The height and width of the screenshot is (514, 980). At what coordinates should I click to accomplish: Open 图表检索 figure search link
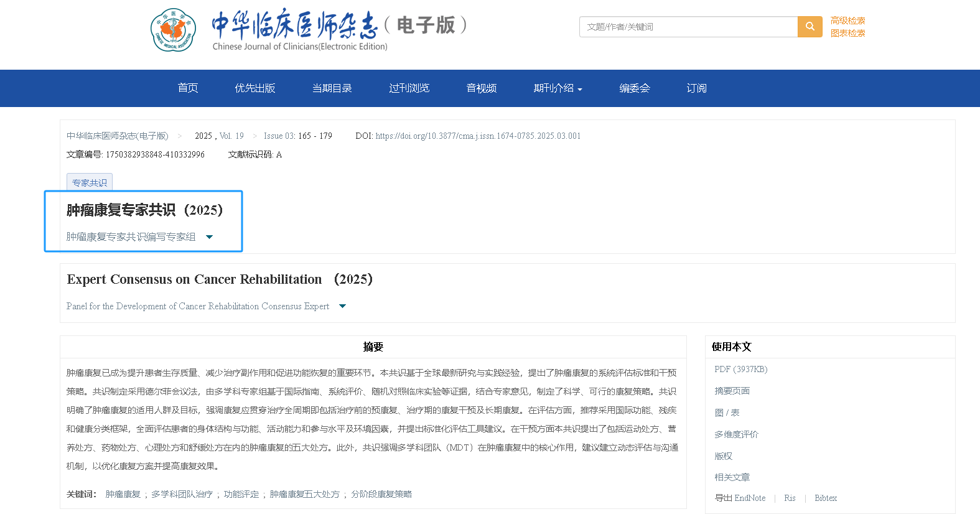(x=847, y=33)
